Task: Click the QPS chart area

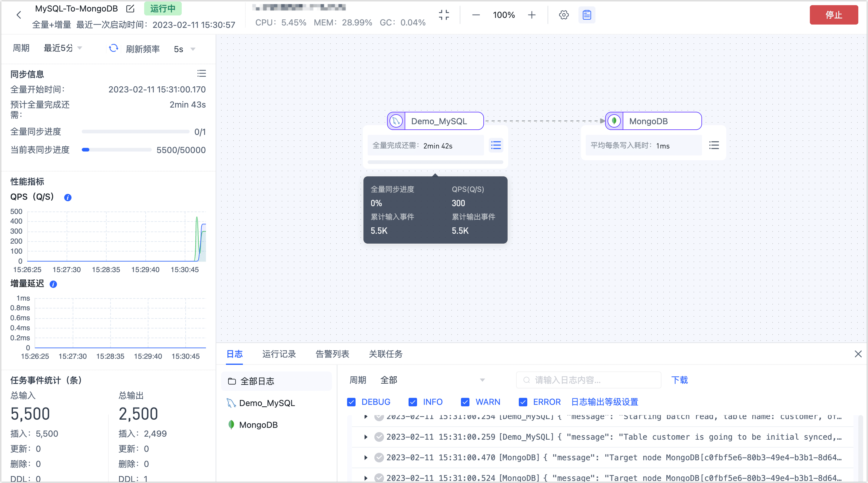Action: point(117,236)
